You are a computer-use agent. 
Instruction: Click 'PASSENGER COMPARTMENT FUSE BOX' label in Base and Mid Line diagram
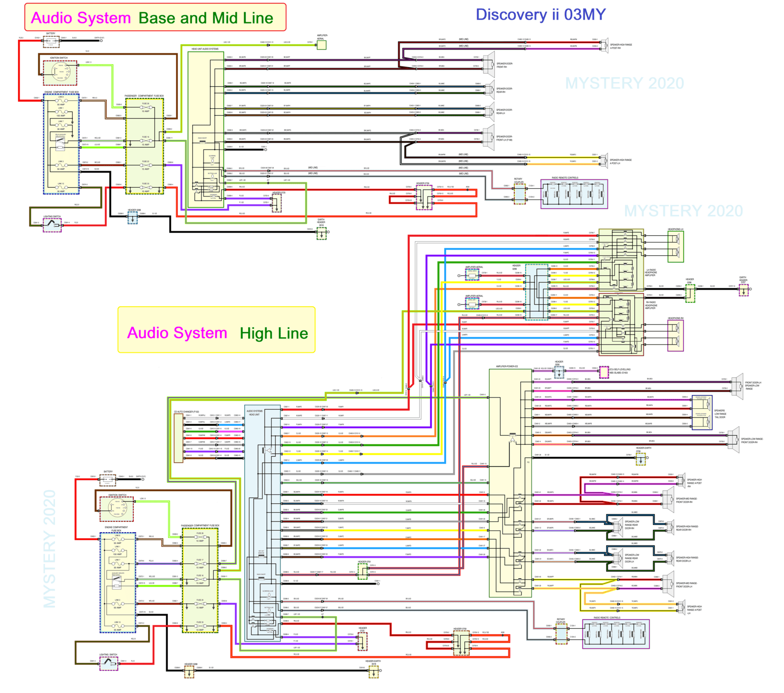point(144,96)
